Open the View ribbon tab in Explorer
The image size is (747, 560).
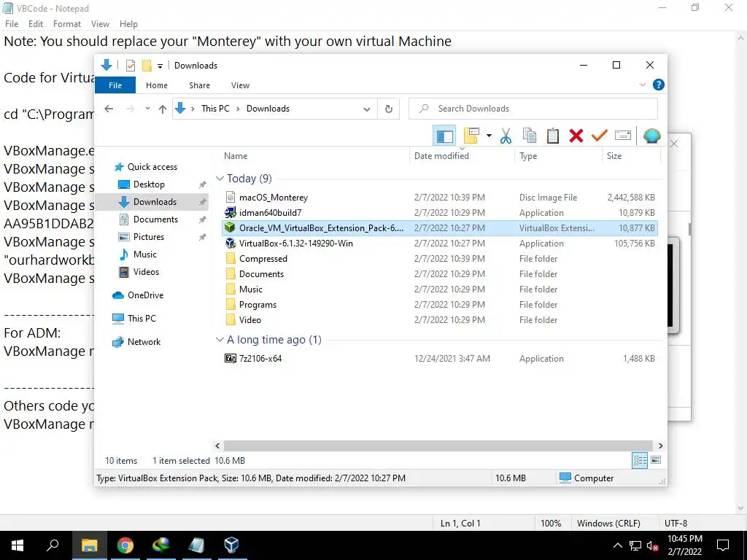240,85
